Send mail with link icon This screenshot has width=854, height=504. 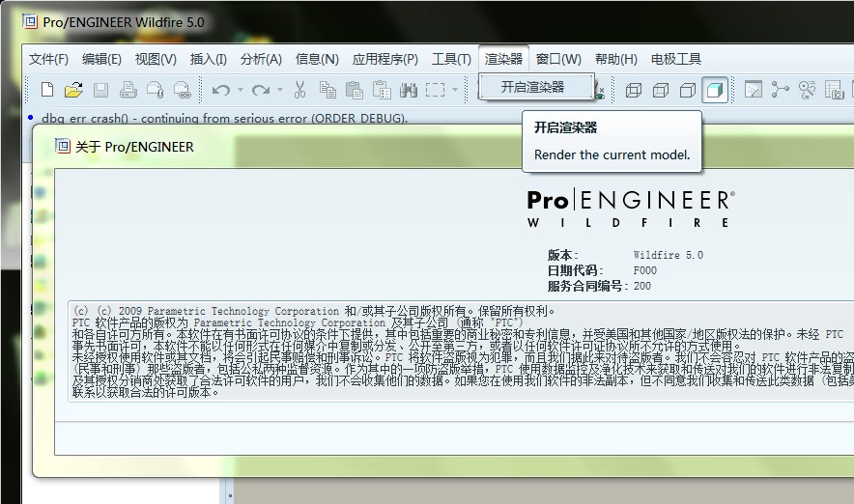pyautogui.click(x=182, y=89)
